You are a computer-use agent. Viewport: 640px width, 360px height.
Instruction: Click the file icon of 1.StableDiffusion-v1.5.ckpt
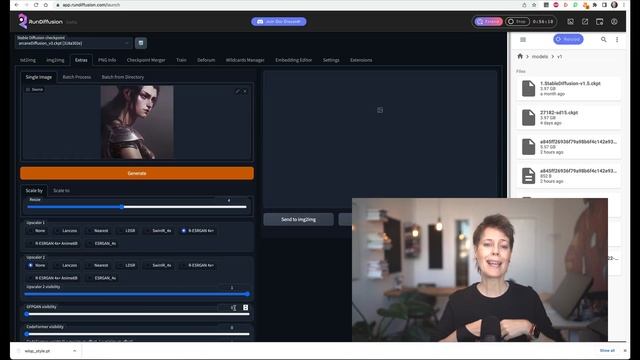click(x=528, y=89)
